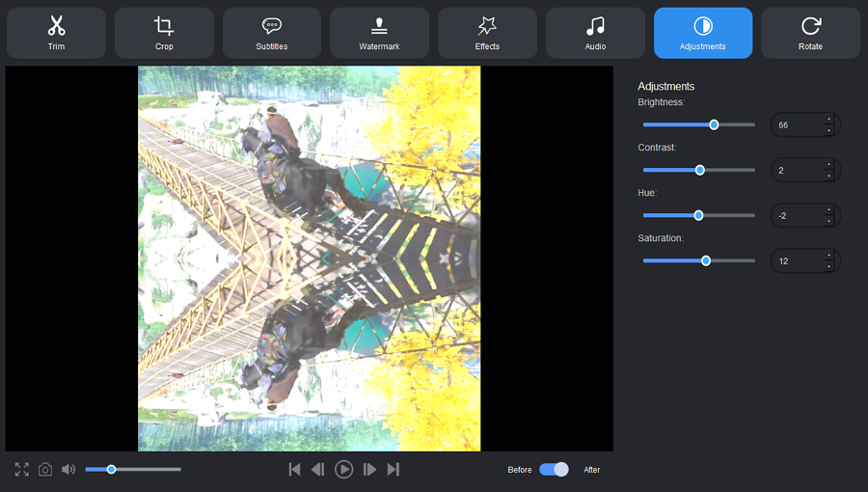Click the Before label
868x492 pixels.
click(x=519, y=470)
